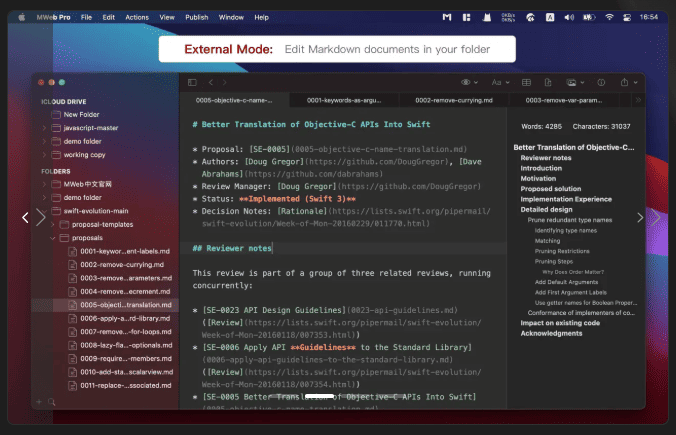
Task: Open file 0002-remove-currying.md in the sidebar
Action: click(122, 265)
